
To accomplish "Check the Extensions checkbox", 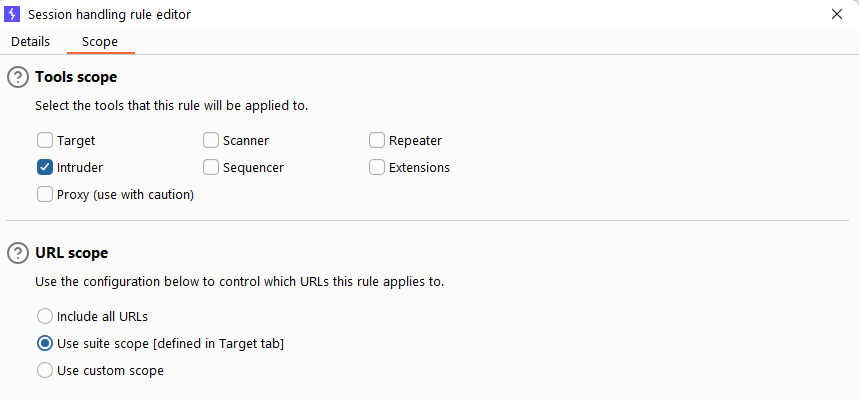I will coord(377,168).
